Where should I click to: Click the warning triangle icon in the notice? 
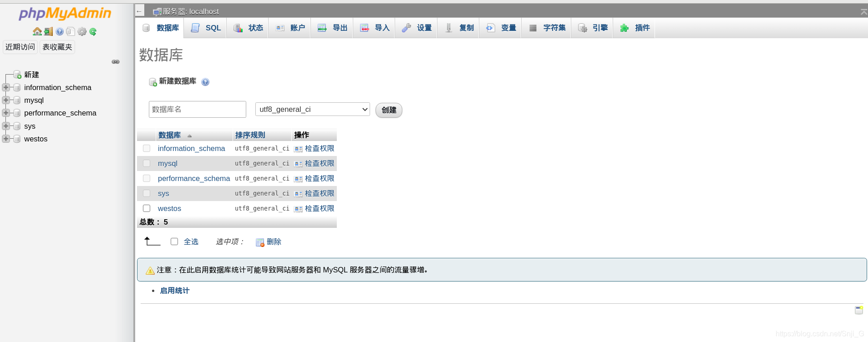coord(150,271)
